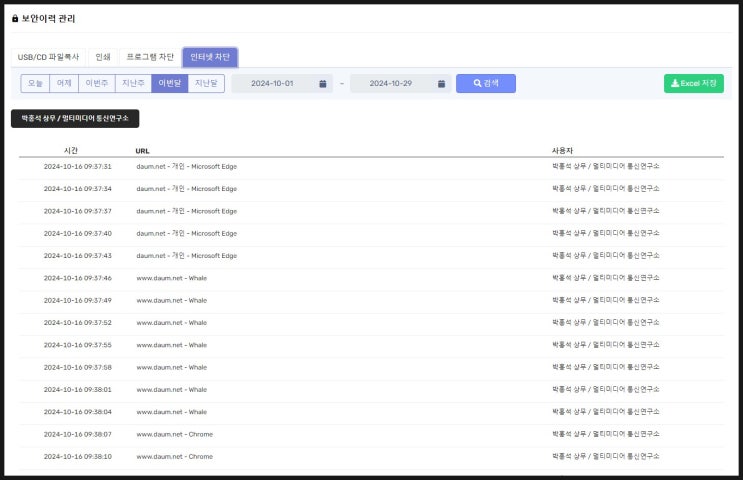Filter by 지난주 period
Screen dimensions: 743x480
[133, 83]
